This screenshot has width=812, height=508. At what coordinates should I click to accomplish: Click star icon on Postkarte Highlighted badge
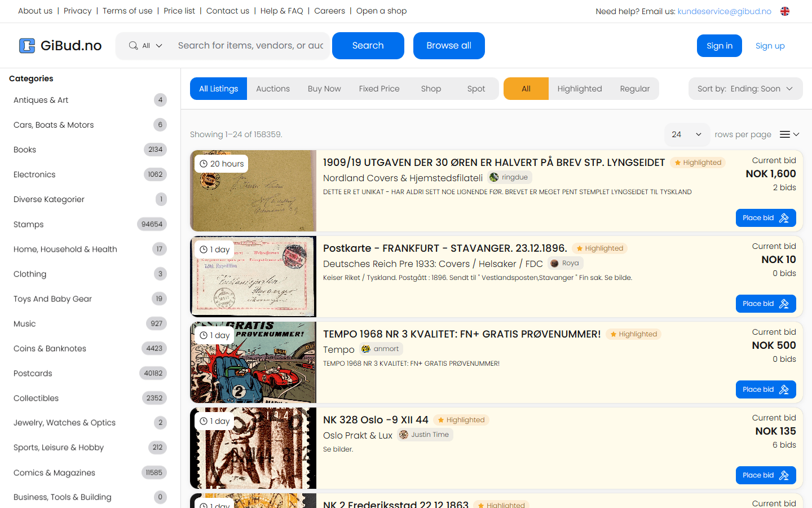580,248
